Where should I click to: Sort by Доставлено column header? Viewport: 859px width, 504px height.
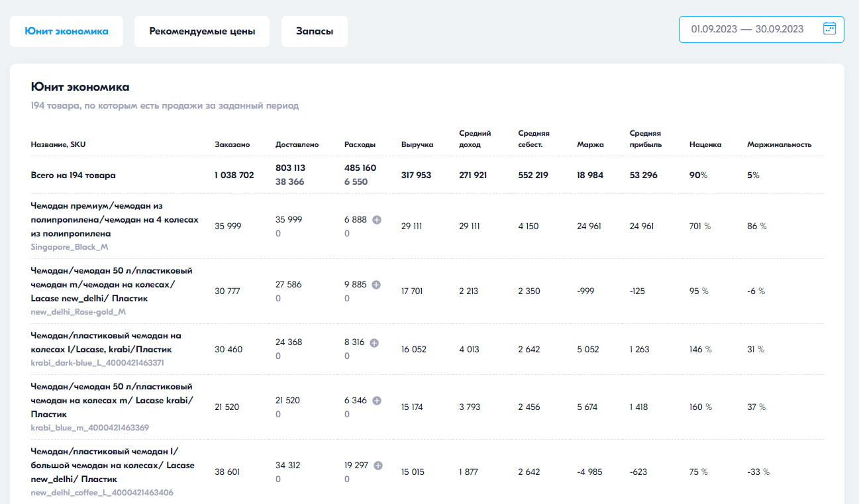[297, 144]
